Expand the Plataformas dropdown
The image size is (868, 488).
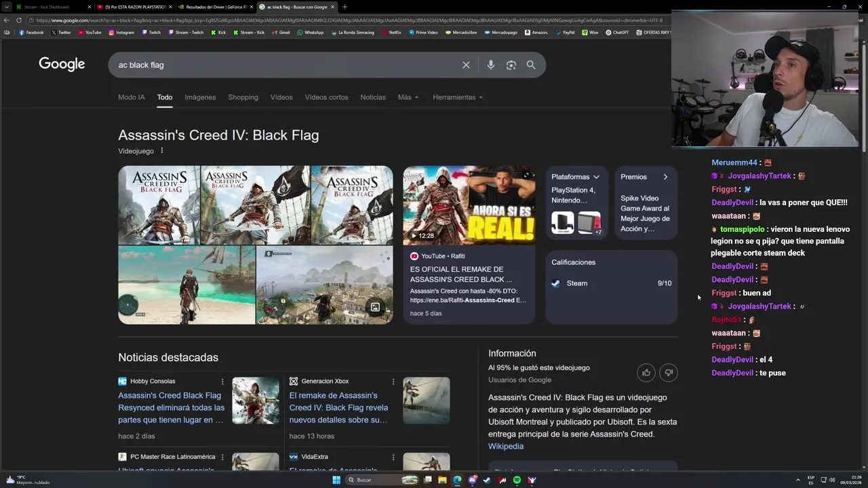pyautogui.click(x=596, y=177)
